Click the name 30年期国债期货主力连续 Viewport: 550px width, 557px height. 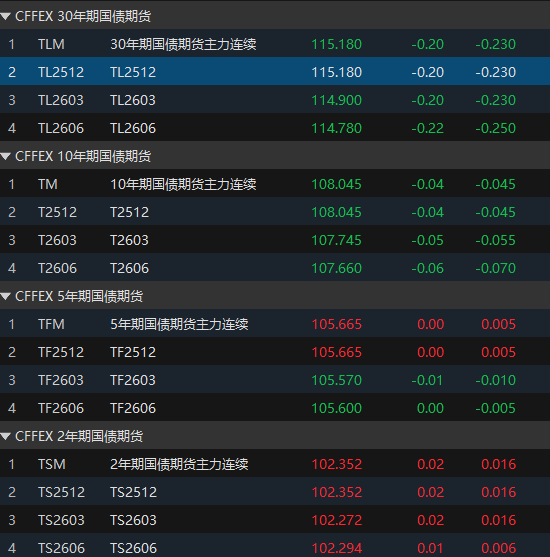[183, 44]
